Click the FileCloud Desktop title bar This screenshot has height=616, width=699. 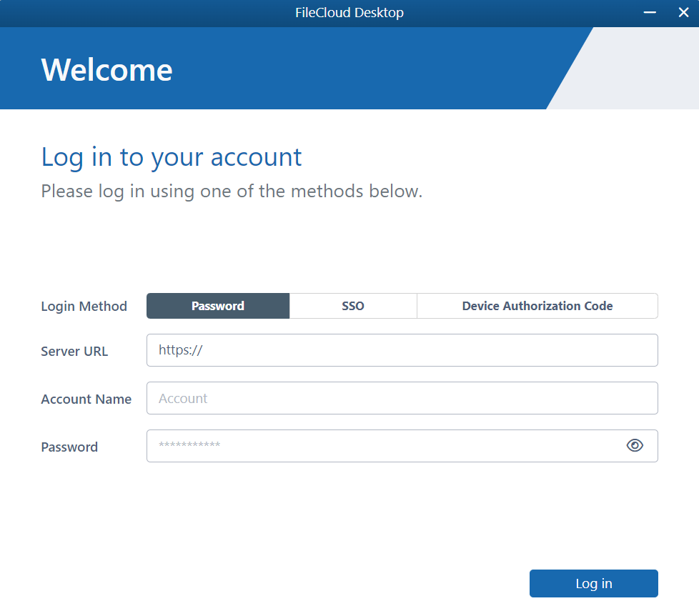click(x=349, y=12)
